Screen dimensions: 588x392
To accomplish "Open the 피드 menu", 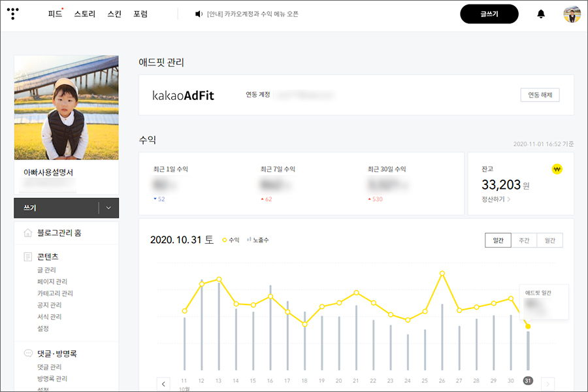I will pos(55,14).
